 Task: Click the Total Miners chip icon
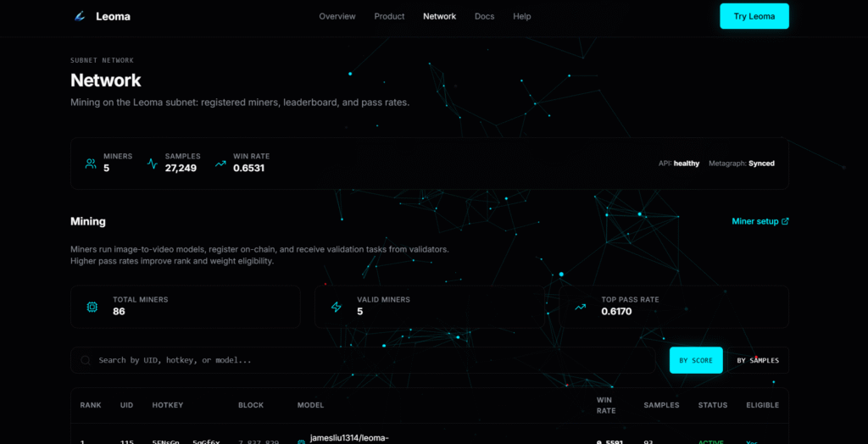[92, 307]
